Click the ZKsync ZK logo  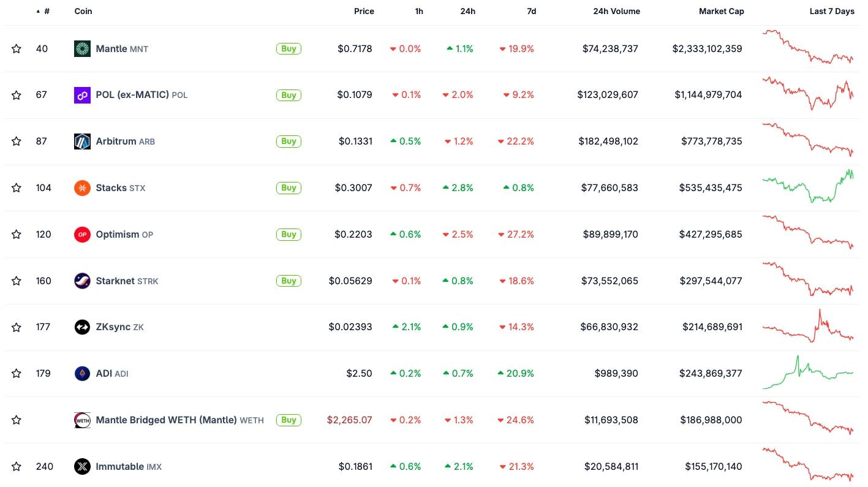click(82, 327)
